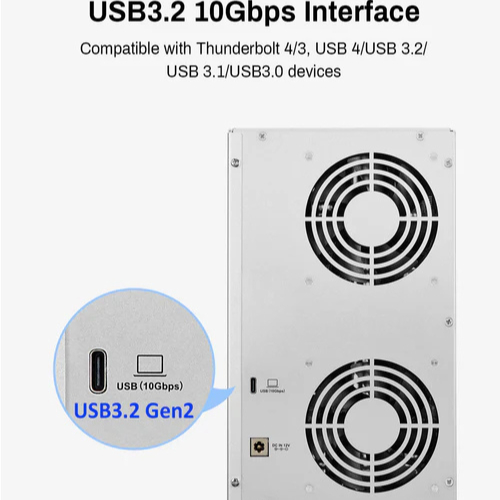Click the bottom-left screw of the enclosure
This screenshot has width=500, height=500.
[235, 482]
